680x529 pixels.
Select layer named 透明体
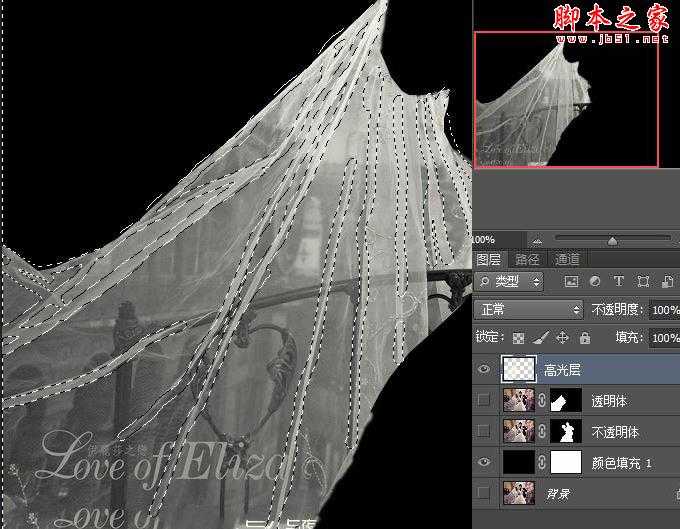click(609, 401)
